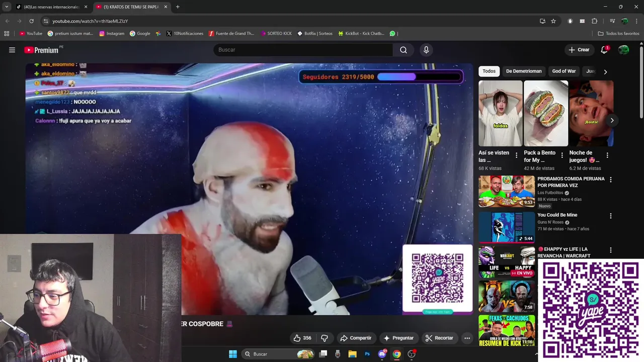Screen dimensions: 644x362
Task: Open the Pack a Bento short thumbnail
Action: point(546,113)
